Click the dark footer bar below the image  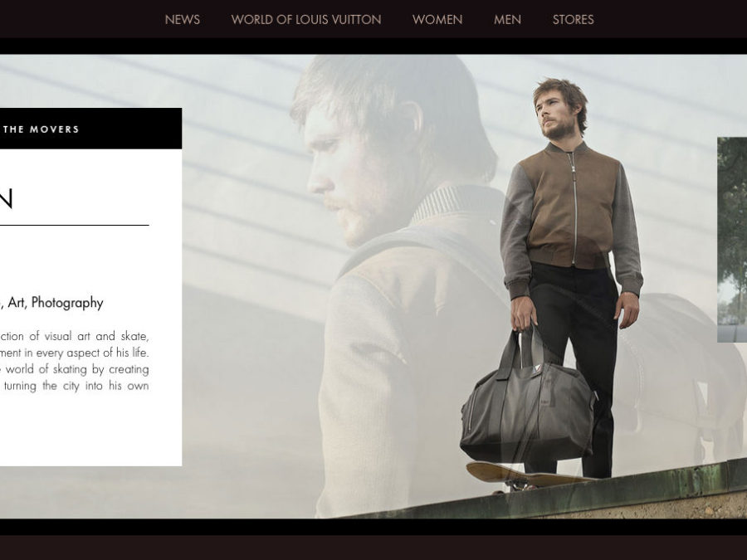(x=373, y=548)
